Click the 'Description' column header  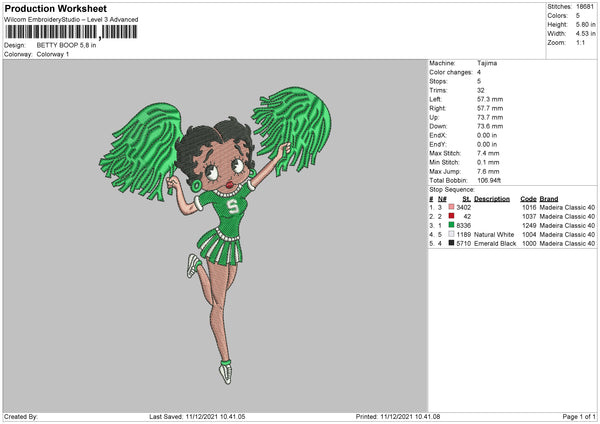[492, 199]
